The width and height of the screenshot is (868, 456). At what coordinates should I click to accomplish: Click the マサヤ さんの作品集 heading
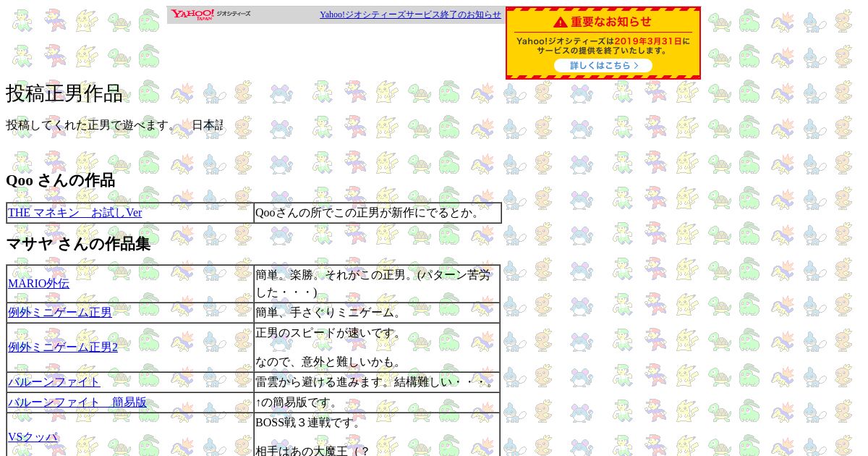point(78,244)
